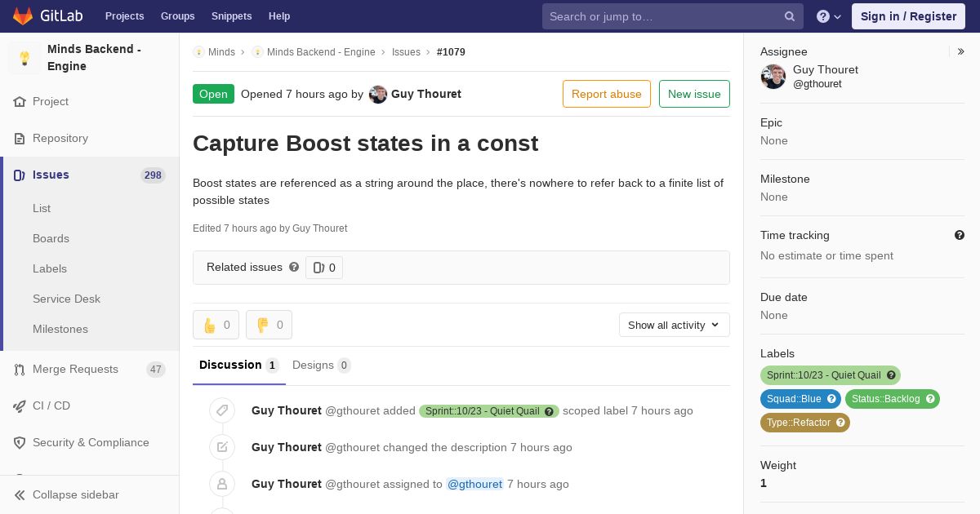
Task: Click the Security & Compliance shield icon
Action: click(x=20, y=443)
